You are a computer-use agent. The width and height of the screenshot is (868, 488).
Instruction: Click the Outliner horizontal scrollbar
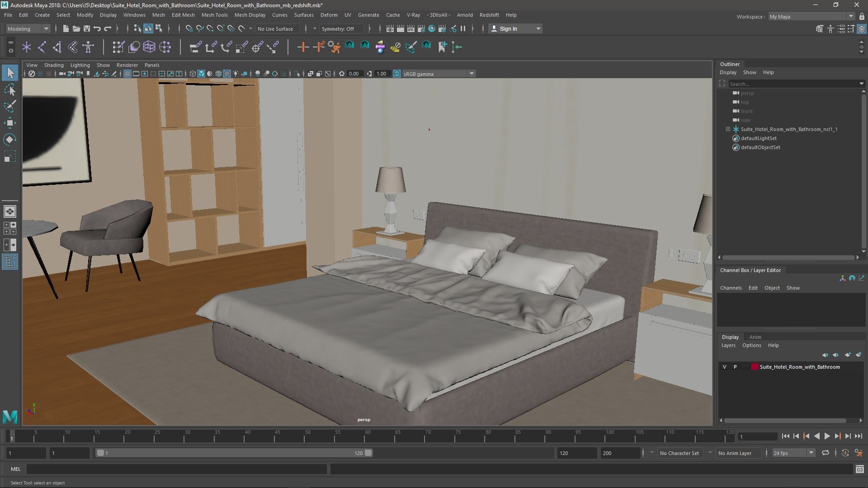[788, 258]
